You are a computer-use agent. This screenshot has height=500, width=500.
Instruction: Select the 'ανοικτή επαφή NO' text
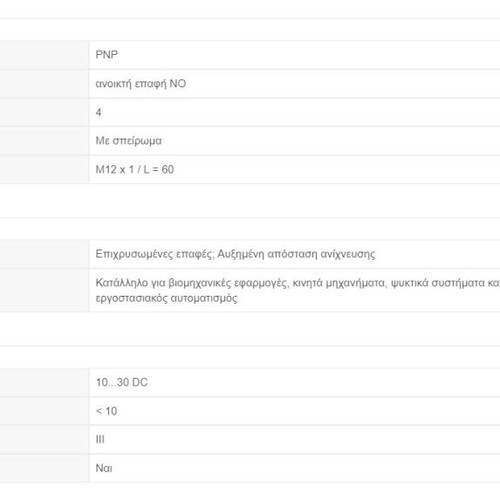[141, 83]
